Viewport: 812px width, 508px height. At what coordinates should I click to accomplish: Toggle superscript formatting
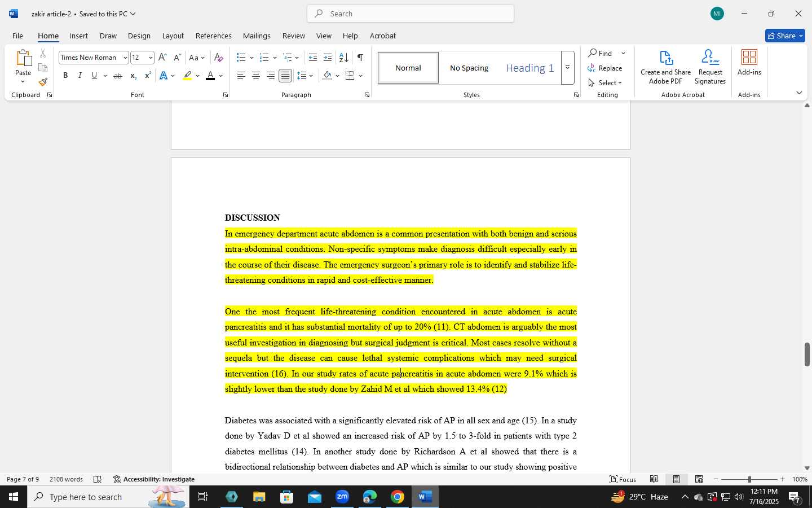[147, 76]
